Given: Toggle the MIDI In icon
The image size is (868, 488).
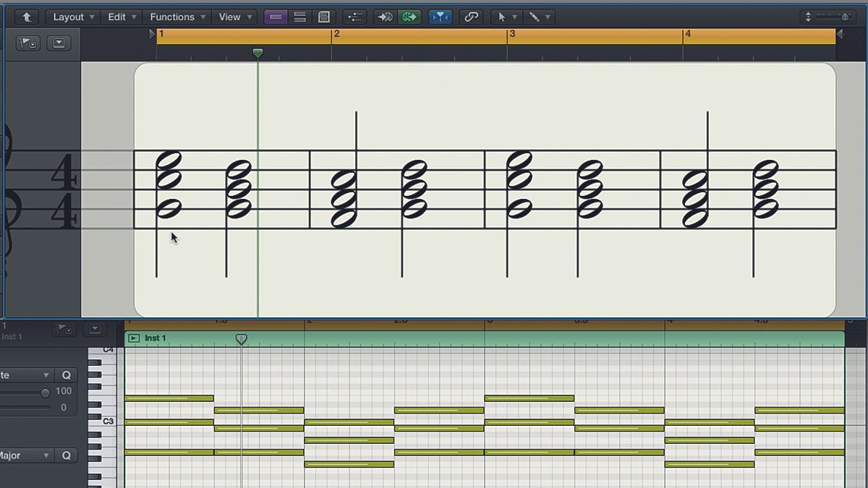Looking at the screenshot, I should pos(384,17).
